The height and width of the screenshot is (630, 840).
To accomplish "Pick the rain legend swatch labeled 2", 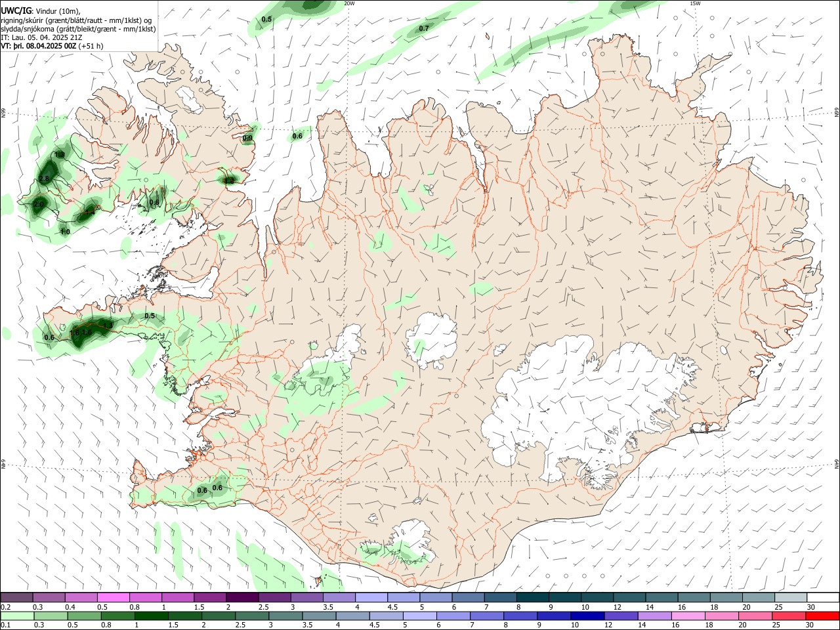I will (219, 616).
